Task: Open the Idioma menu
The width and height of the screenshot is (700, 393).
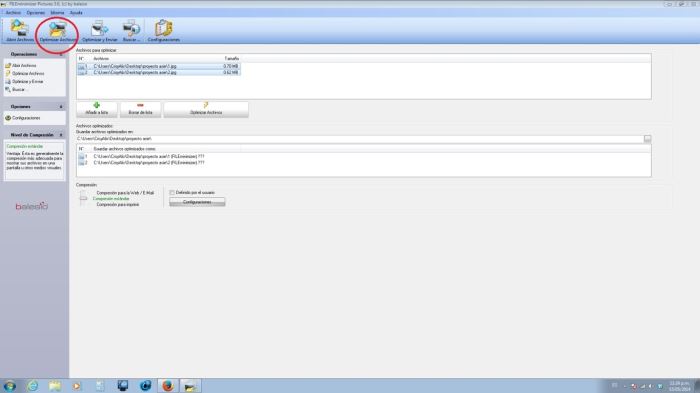Action: (57, 13)
